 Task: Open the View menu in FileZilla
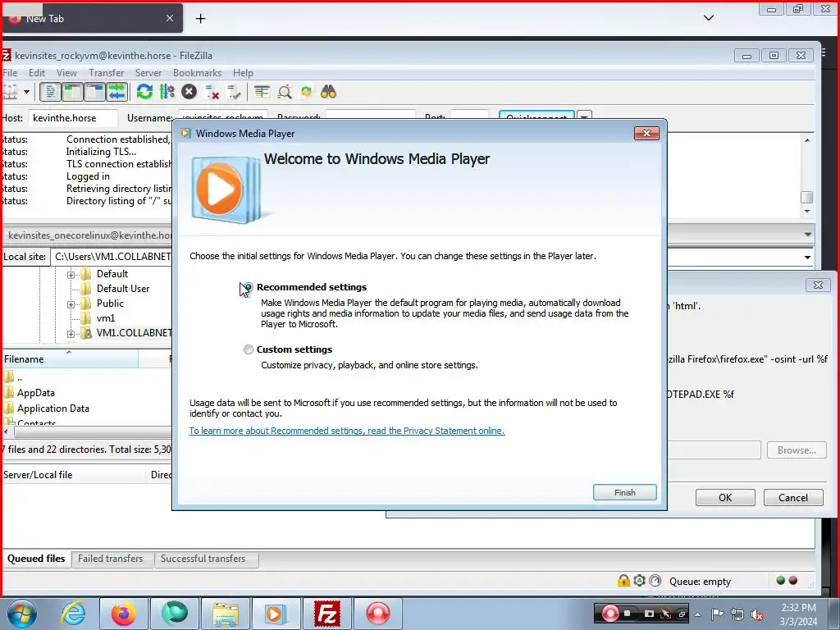pos(66,73)
